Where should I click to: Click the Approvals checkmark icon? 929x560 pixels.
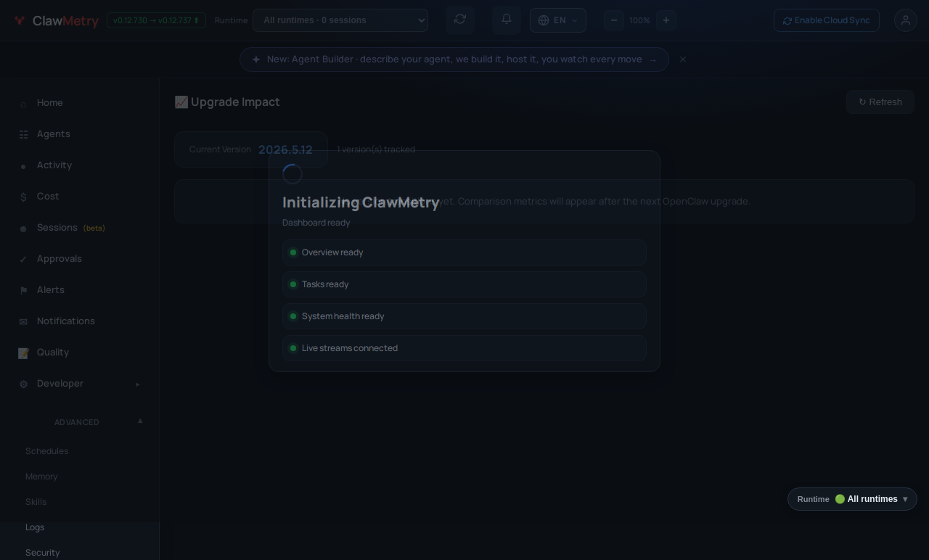pos(23,260)
